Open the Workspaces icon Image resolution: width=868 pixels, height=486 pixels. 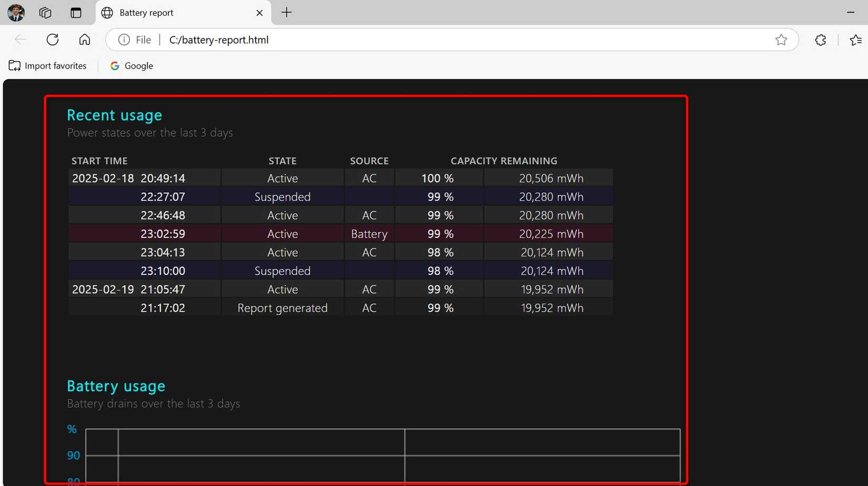[x=45, y=13]
